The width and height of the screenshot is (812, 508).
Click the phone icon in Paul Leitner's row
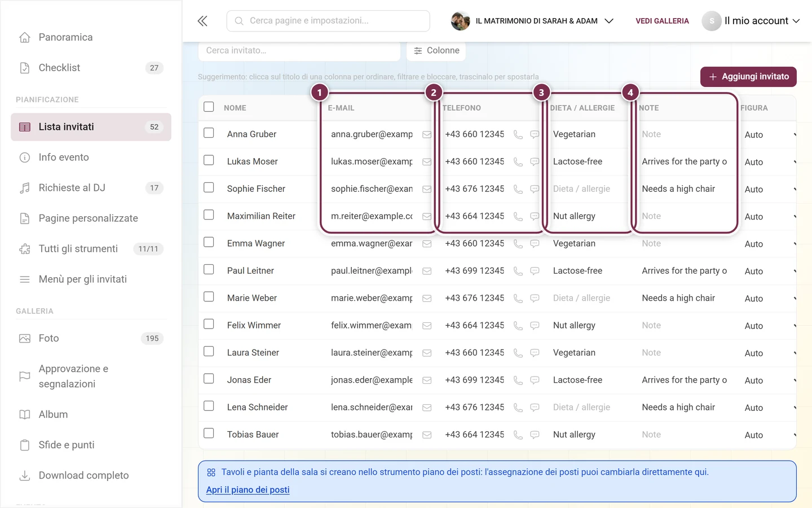click(518, 271)
